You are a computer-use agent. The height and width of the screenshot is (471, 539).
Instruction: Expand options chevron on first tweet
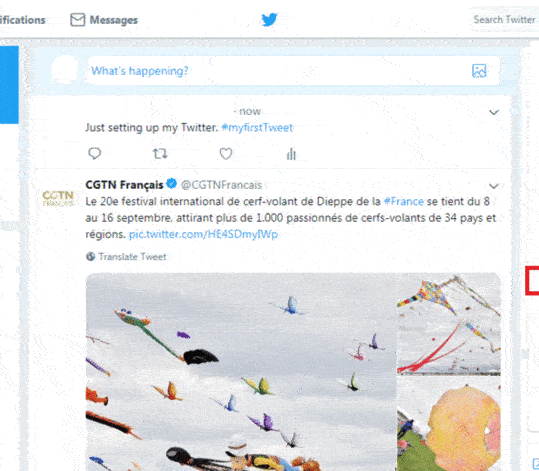coord(494,112)
